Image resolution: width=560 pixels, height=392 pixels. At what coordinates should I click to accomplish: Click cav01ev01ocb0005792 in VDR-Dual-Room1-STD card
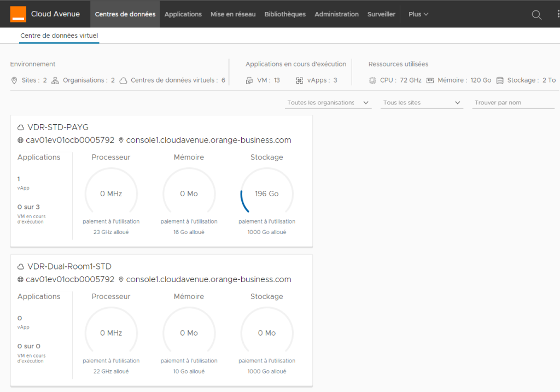click(70, 279)
